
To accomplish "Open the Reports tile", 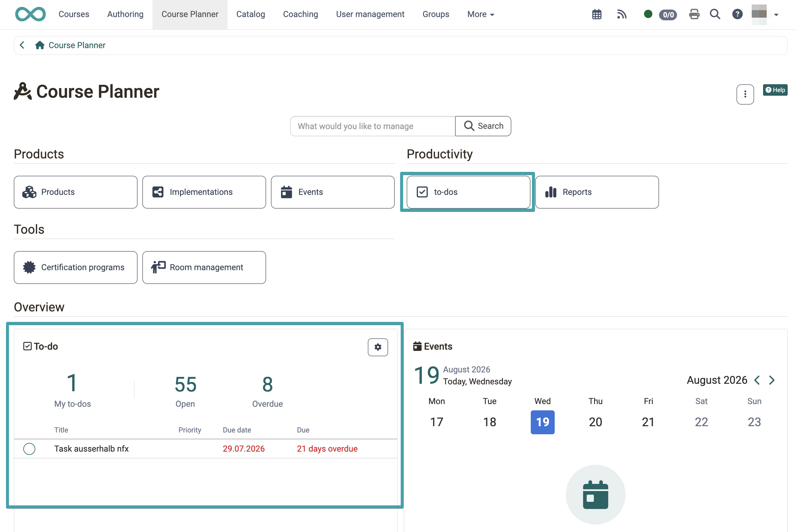I will coord(597,192).
